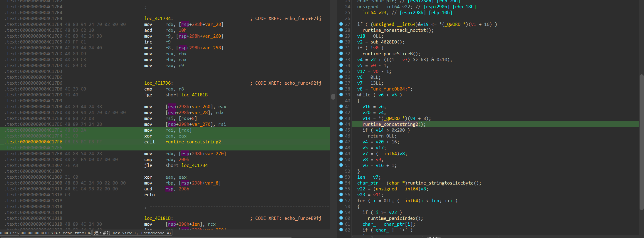Click the disassembly view vertical scrollbar thumb
The width and height of the screenshot is (644, 238).
(x=333, y=97)
